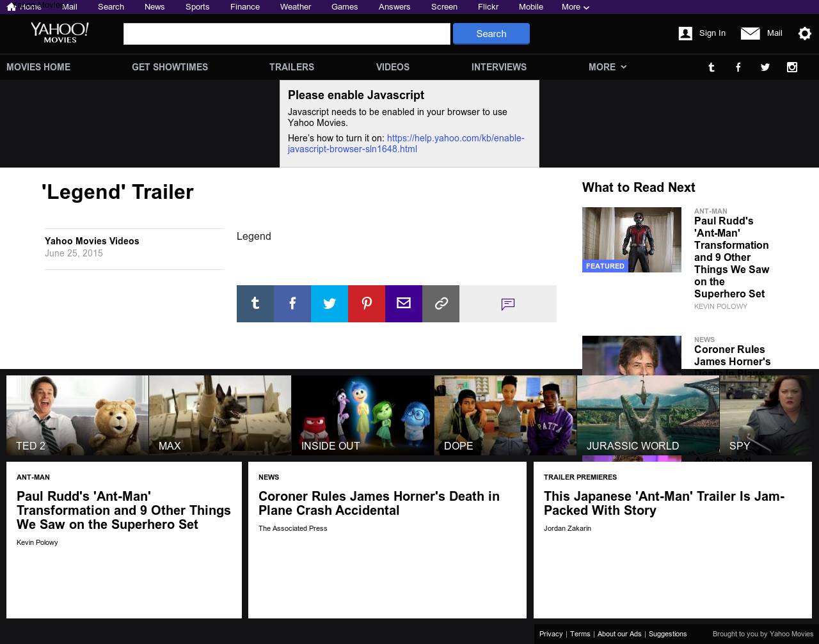Open the Mail envelope icon in header
819x644 pixels.
click(x=750, y=33)
